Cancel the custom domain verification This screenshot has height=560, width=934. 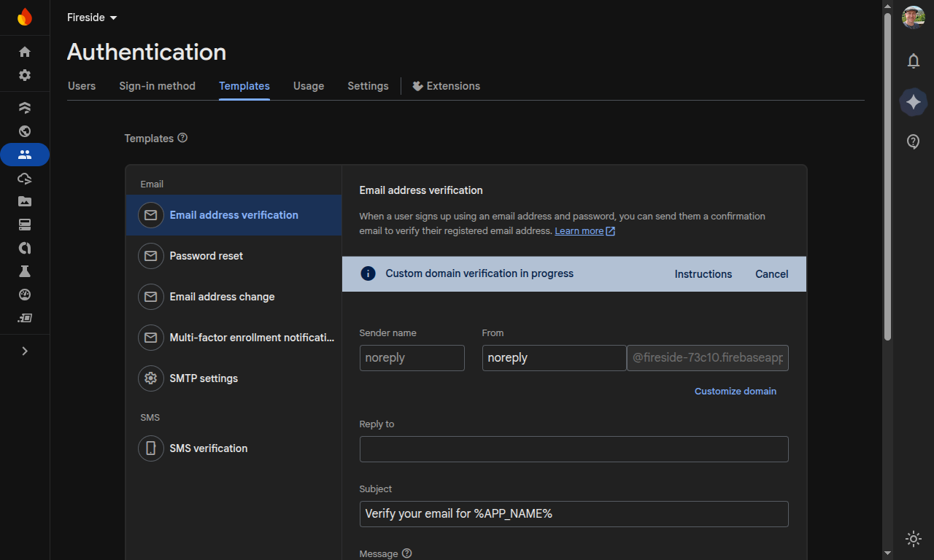pyautogui.click(x=771, y=274)
